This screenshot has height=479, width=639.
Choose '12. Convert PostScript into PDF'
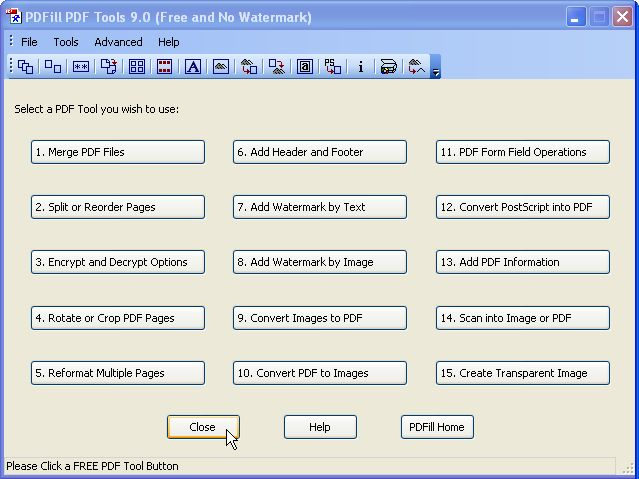pyautogui.click(x=523, y=207)
